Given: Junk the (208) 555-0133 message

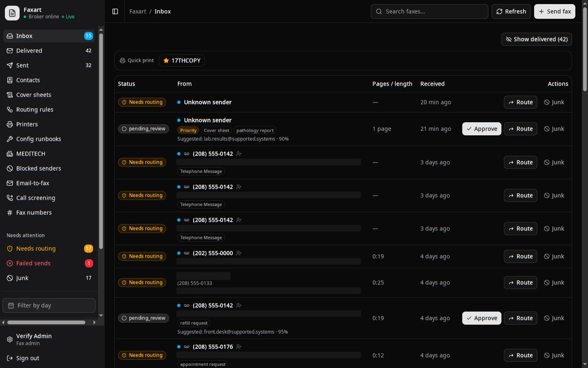Looking at the screenshot, I should [x=554, y=283].
